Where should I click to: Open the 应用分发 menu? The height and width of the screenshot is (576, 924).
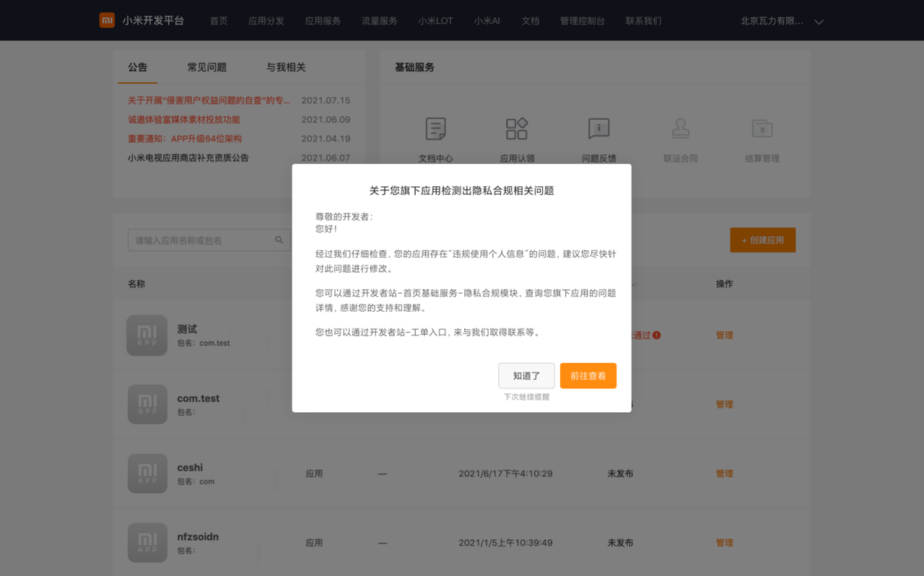[x=266, y=21]
